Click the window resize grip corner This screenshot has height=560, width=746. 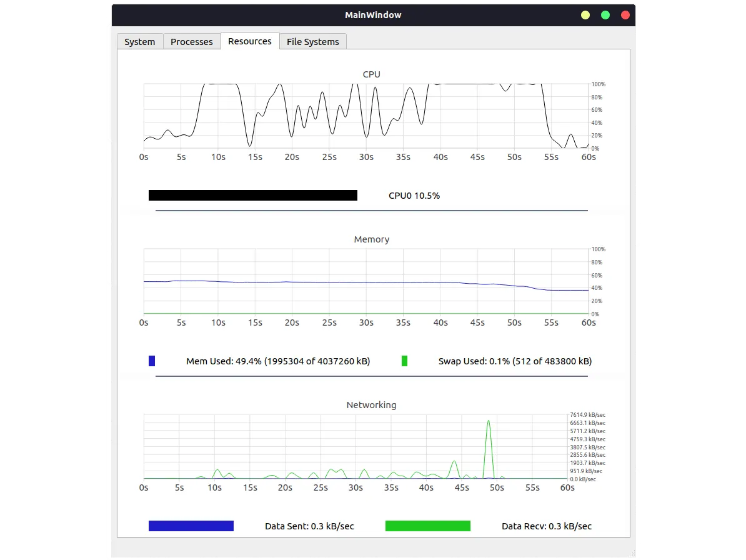click(632, 553)
